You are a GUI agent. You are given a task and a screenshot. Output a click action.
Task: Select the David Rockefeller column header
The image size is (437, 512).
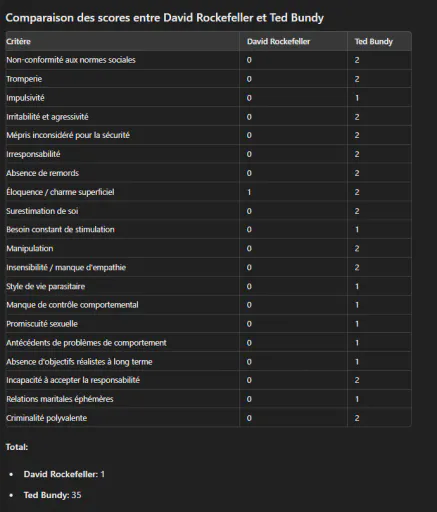pos(293,41)
